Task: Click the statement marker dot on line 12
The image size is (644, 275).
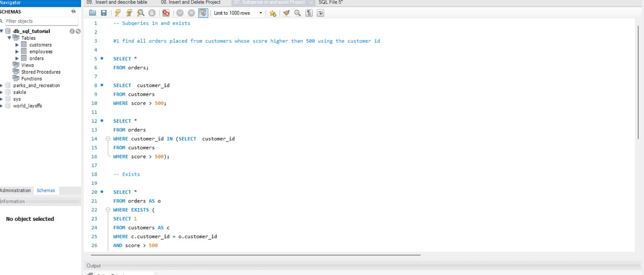Action: pos(102,121)
